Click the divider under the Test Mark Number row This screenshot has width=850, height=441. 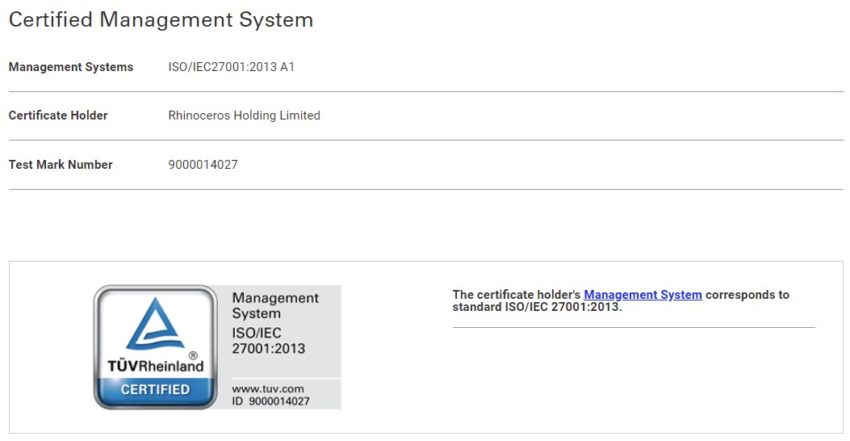[425, 189]
